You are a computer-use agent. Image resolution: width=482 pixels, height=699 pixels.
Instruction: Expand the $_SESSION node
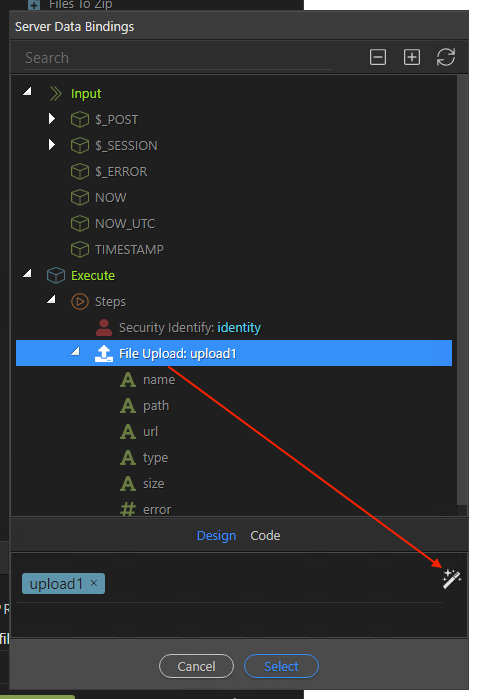pos(52,145)
